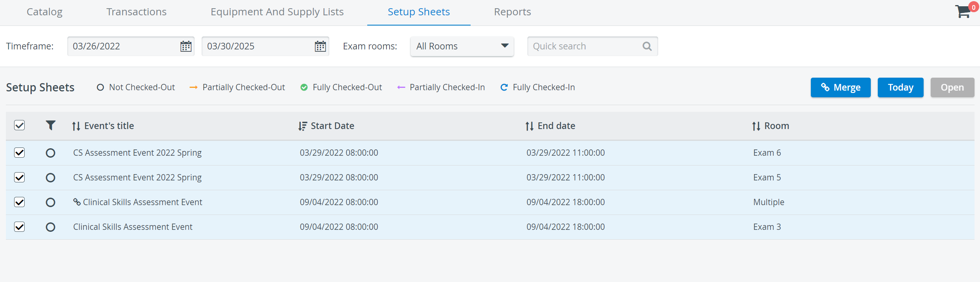Viewport: 980px width, 282px height.
Task: Uncheck the Exam 6 row checkbox
Action: tap(20, 153)
